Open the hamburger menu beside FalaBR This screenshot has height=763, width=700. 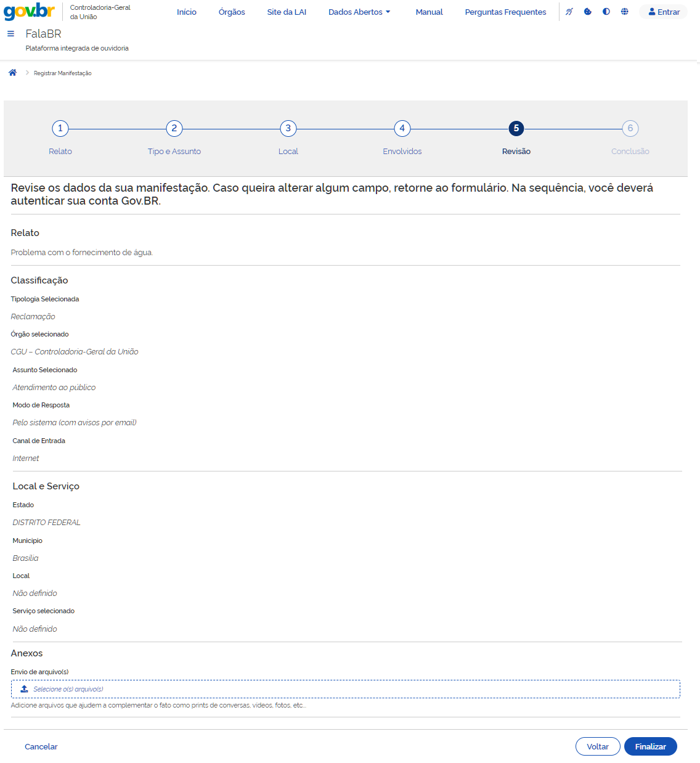10,34
